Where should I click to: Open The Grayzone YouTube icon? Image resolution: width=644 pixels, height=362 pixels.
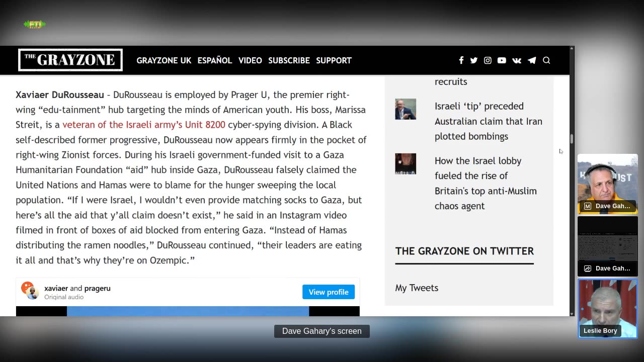point(502,60)
